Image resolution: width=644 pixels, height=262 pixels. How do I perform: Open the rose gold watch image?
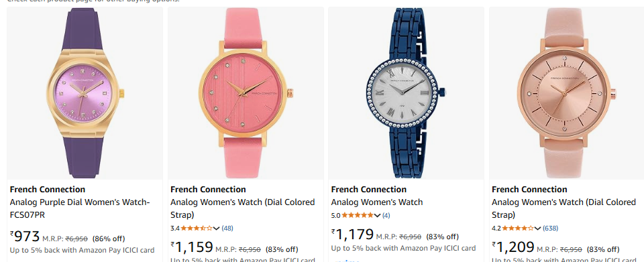pyautogui.click(x=567, y=93)
